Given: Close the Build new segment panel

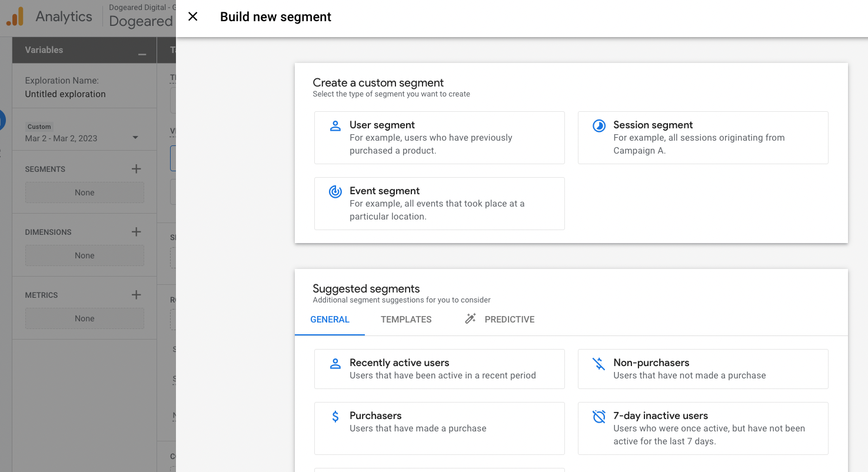Looking at the screenshot, I should pos(192,16).
